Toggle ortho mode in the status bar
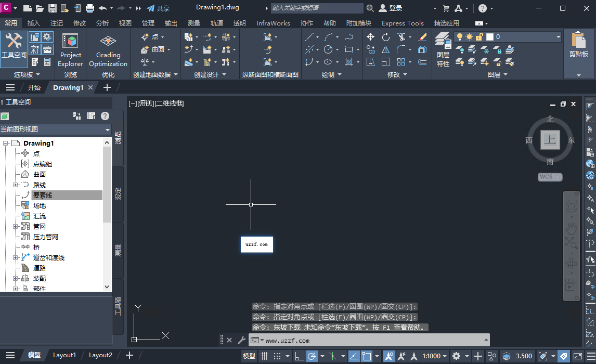 click(x=299, y=356)
